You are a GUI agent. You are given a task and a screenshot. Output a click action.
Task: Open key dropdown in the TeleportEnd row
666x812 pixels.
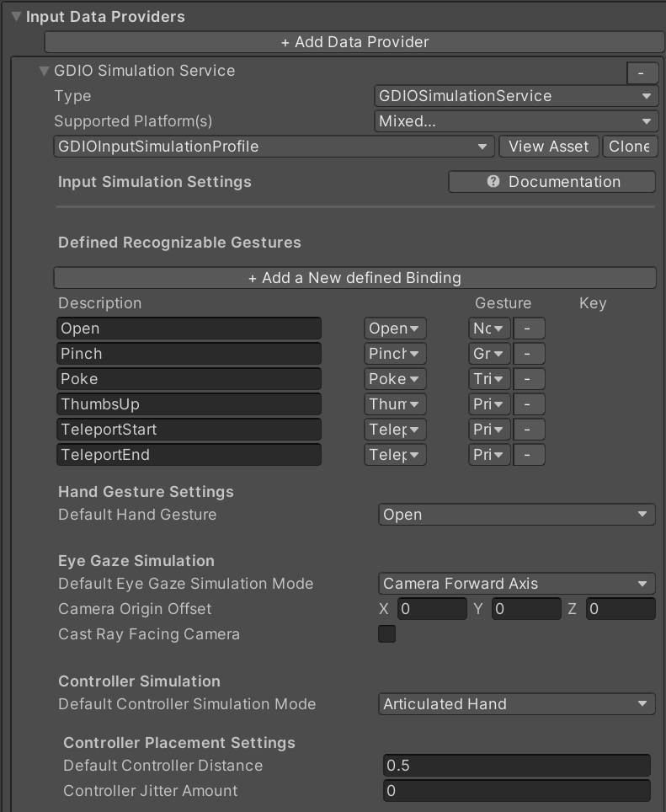tap(489, 455)
